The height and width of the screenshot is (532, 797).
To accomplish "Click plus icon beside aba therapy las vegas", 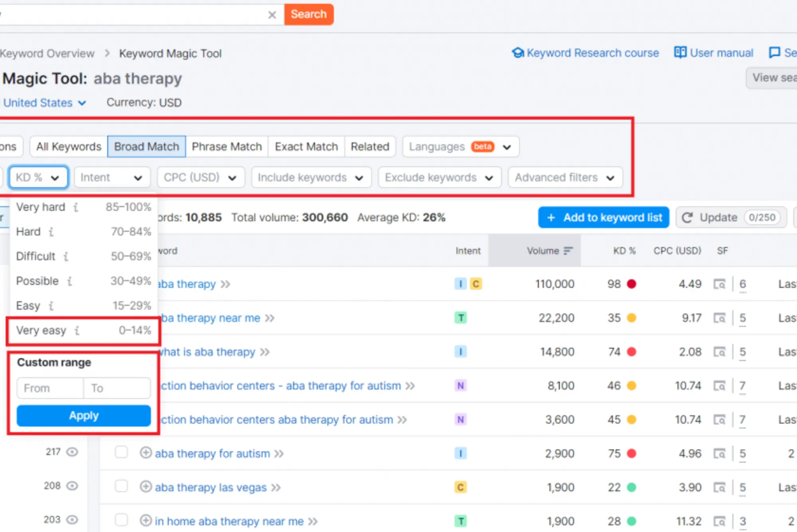I will tap(146, 487).
